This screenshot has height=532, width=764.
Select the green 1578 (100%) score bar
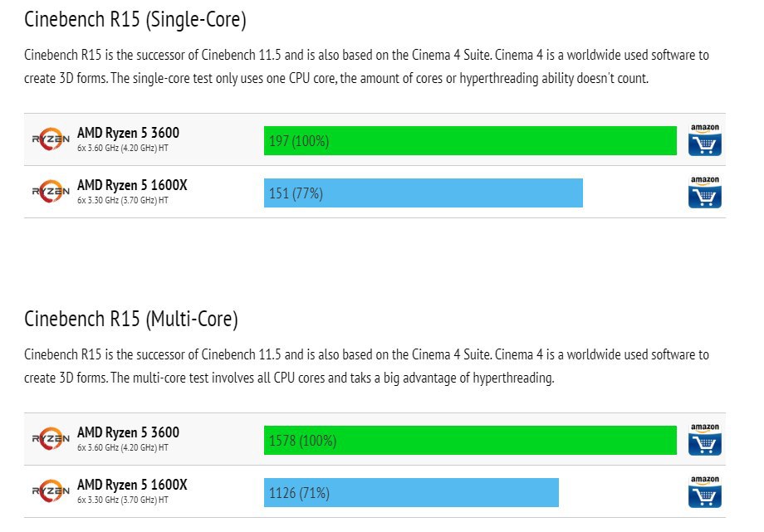pos(470,441)
